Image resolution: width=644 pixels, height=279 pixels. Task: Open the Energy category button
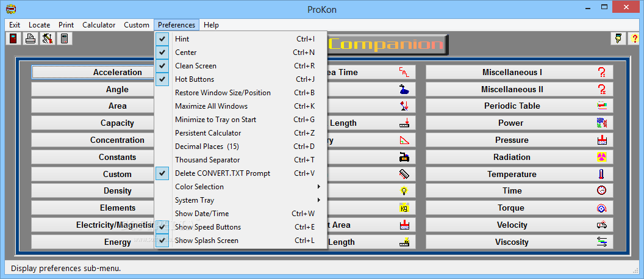[93, 242]
